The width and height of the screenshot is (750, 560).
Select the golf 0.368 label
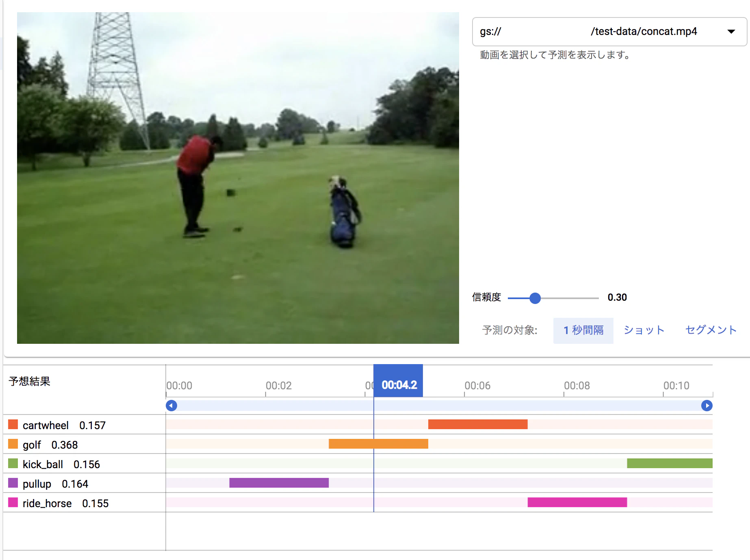[x=50, y=445]
